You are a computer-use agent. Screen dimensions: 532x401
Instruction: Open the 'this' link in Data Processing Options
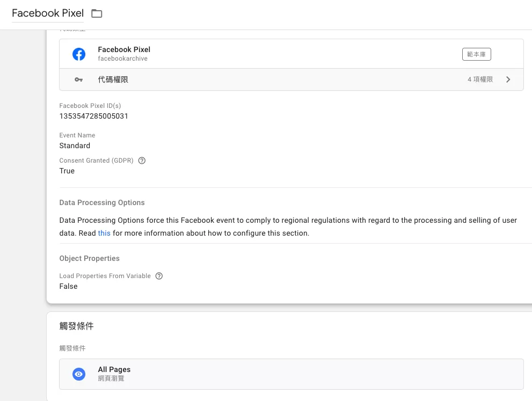[104, 233]
